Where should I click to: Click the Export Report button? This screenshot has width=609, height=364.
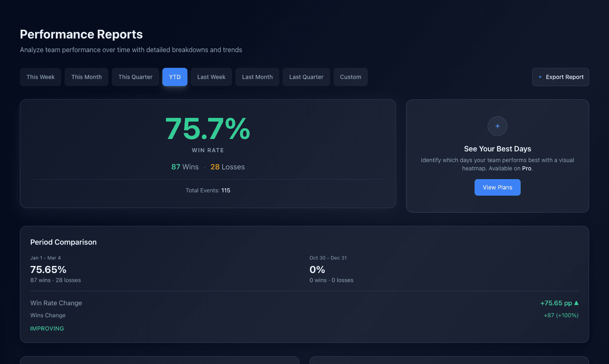coord(561,77)
